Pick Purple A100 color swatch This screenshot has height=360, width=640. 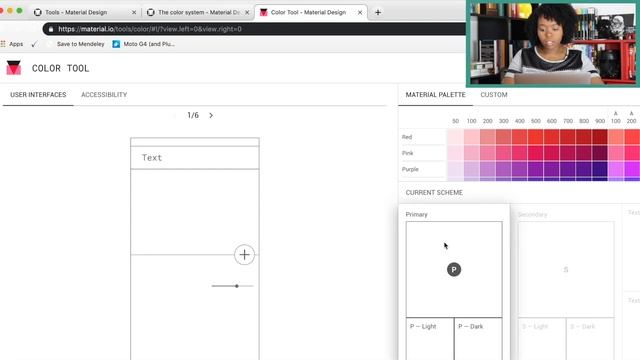coord(616,169)
